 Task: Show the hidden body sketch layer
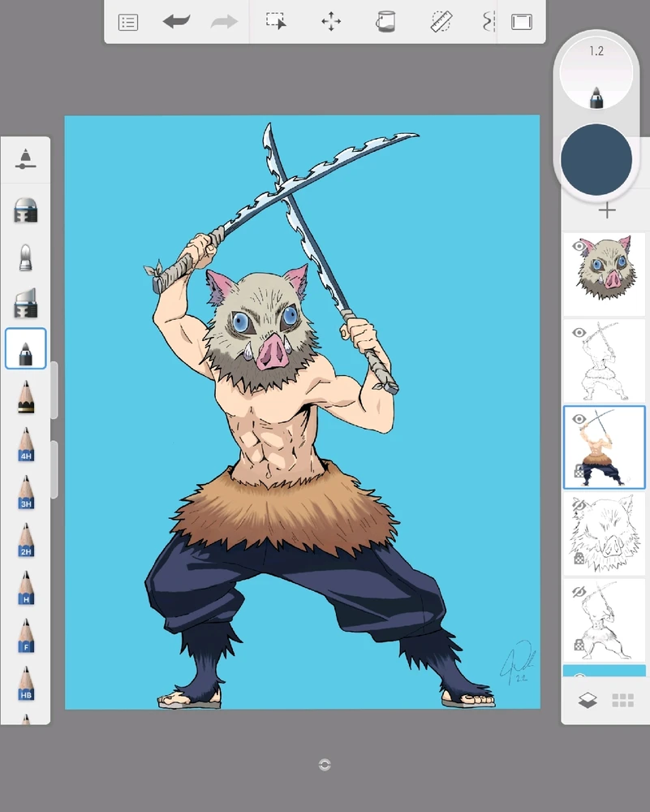tap(579, 591)
